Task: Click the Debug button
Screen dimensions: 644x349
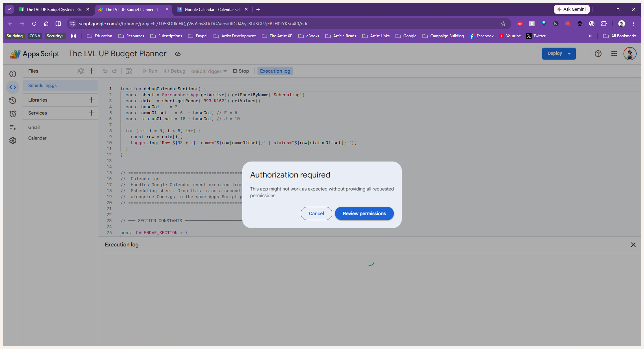Action: click(175, 71)
